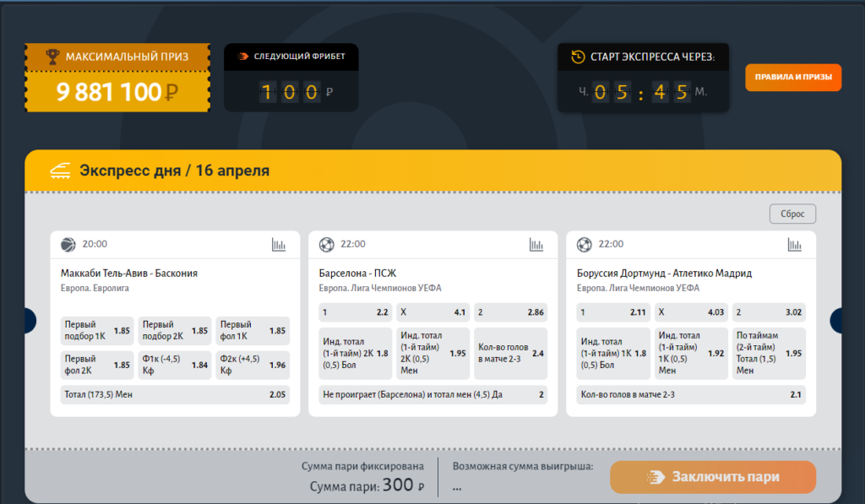
Task: Pick draw X at 4.1 for Barcelona - PSG
Action: 433,312
